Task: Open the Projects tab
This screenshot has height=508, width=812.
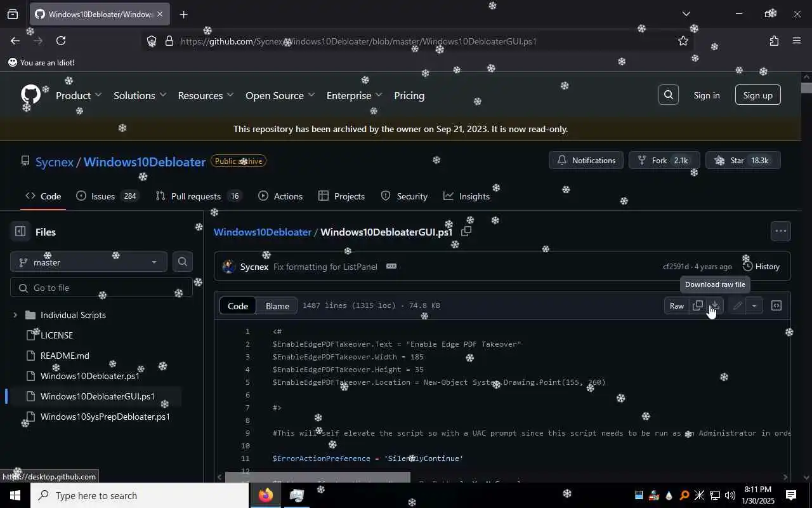Action: click(x=342, y=196)
